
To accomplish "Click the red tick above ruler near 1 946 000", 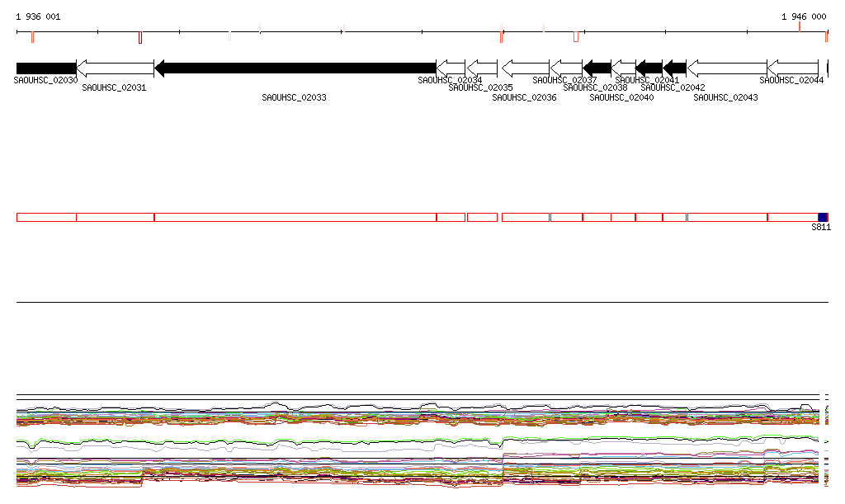I will 800,26.
